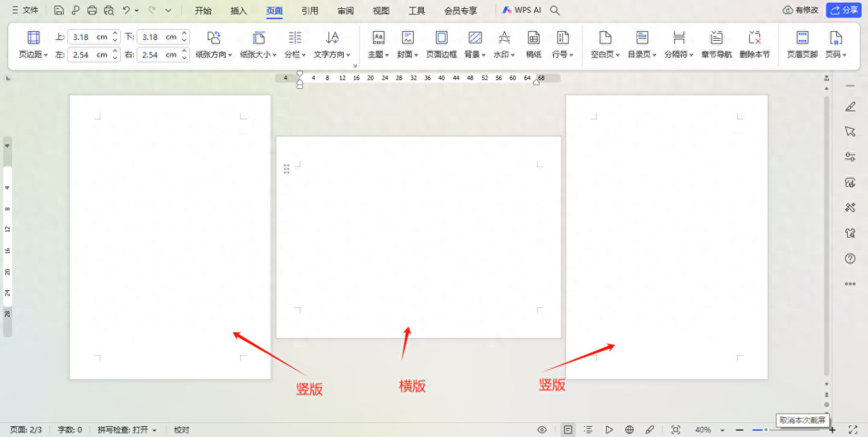Click the Undo arrow icon
868x437 pixels.
[126, 10]
